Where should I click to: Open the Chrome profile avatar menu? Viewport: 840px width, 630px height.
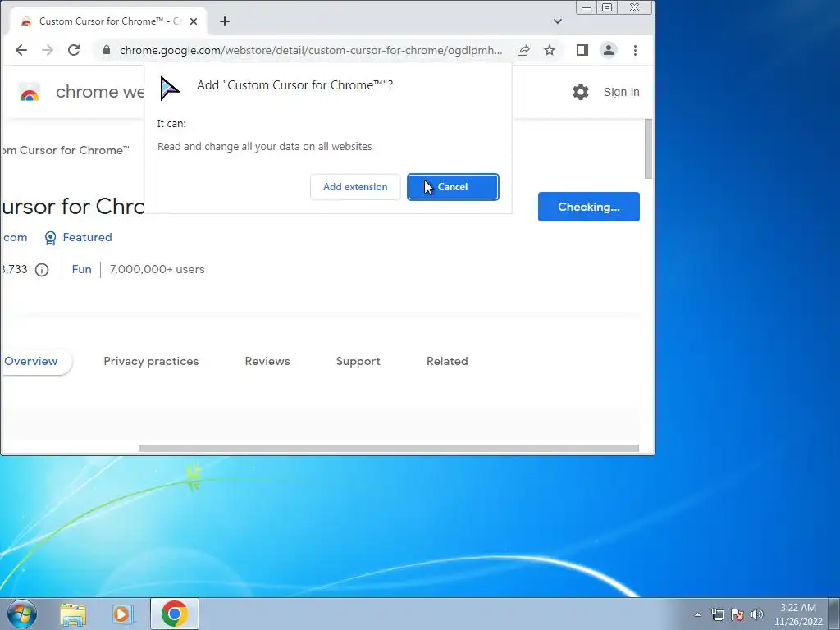[x=609, y=50]
